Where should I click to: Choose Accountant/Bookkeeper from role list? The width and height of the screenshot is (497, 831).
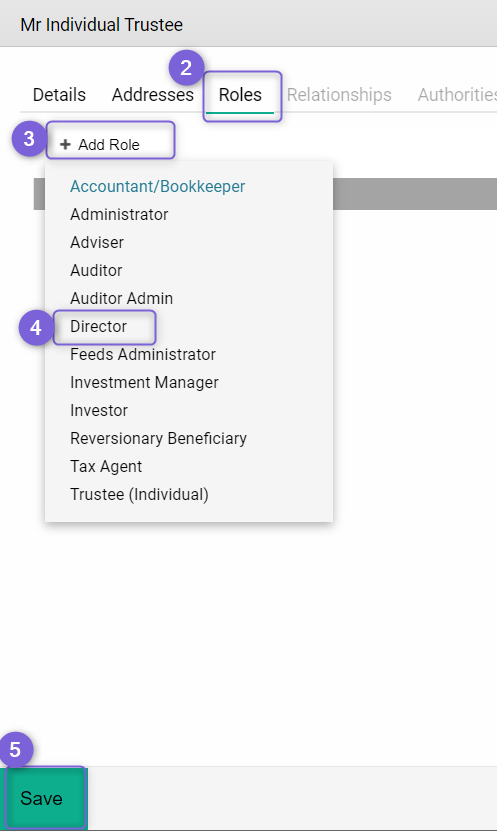click(157, 187)
